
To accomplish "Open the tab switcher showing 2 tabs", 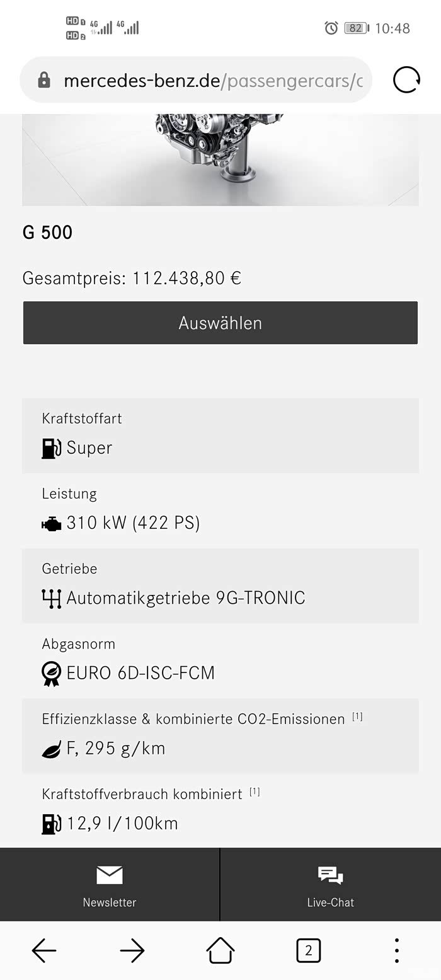I will pos(308,950).
